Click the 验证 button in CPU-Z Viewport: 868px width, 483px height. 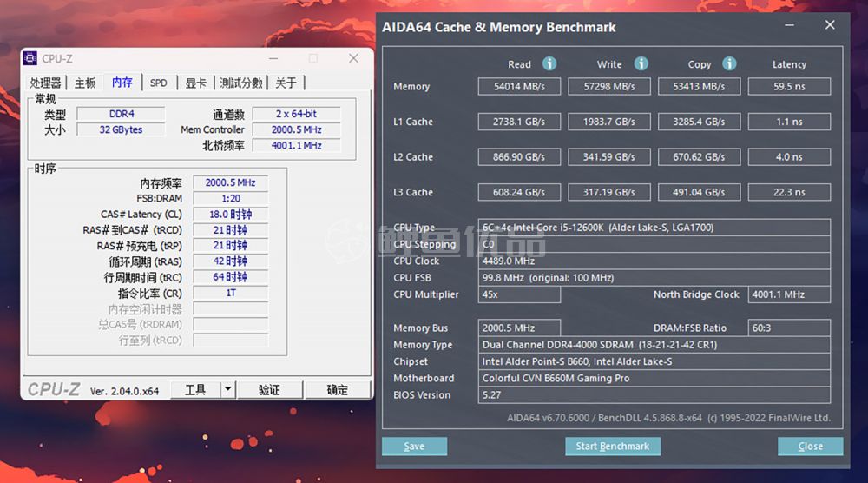coord(270,389)
